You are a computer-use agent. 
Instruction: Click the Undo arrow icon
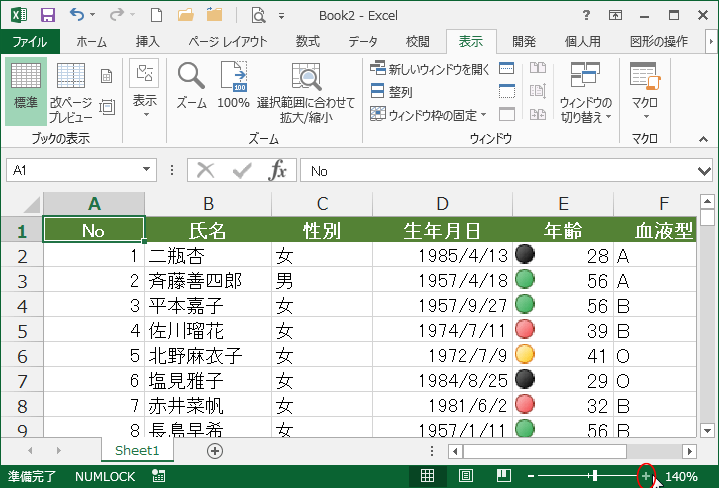[79, 15]
